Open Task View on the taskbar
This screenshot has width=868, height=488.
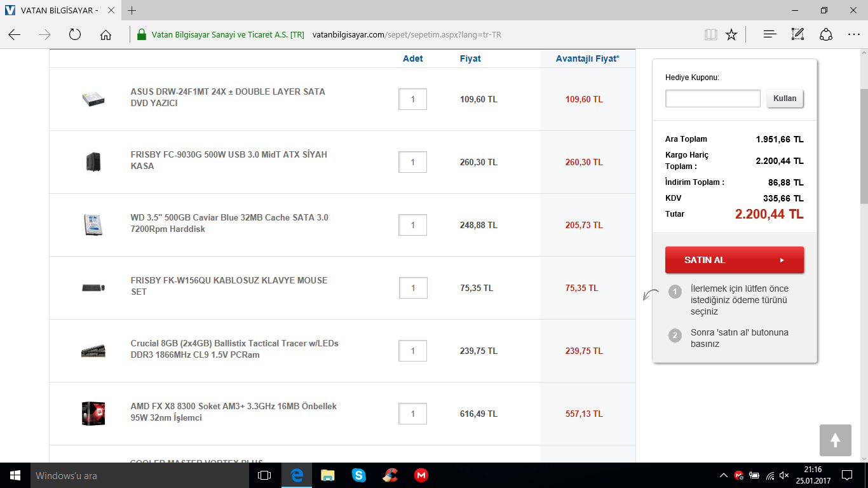(264, 475)
